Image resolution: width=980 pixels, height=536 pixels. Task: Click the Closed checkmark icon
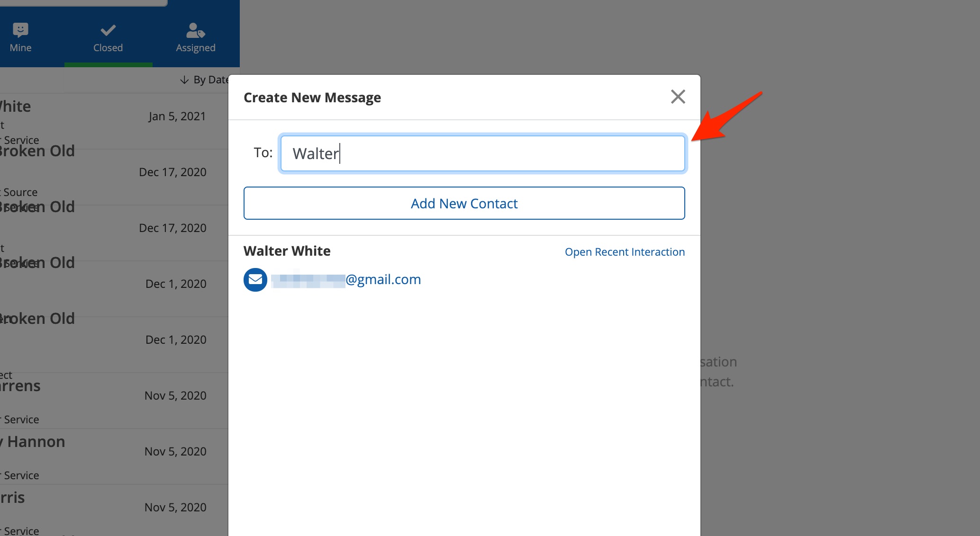click(108, 30)
